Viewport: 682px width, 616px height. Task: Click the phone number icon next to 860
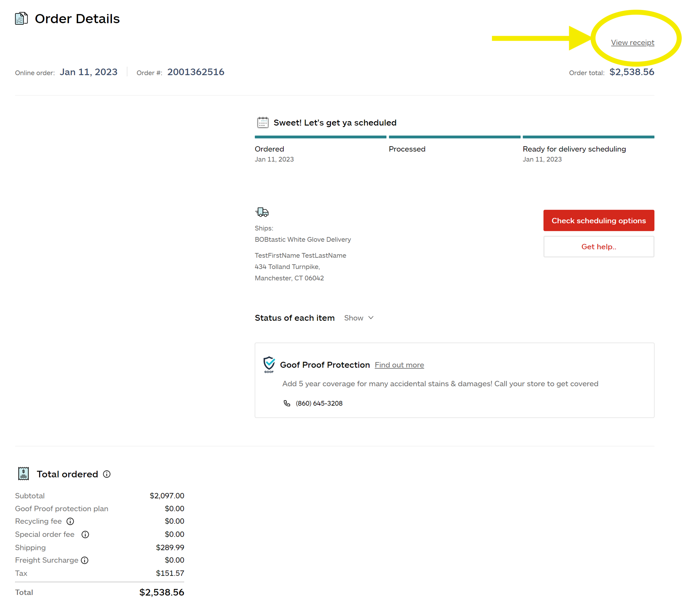287,404
